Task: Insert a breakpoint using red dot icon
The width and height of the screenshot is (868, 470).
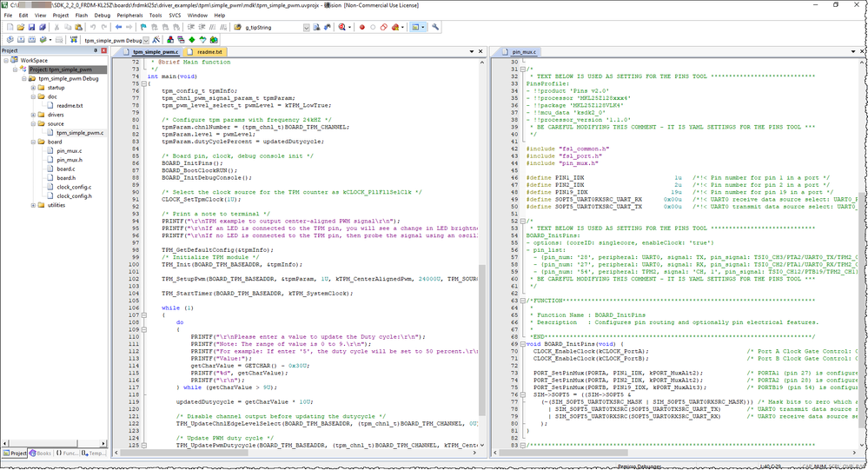Action: click(361, 27)
